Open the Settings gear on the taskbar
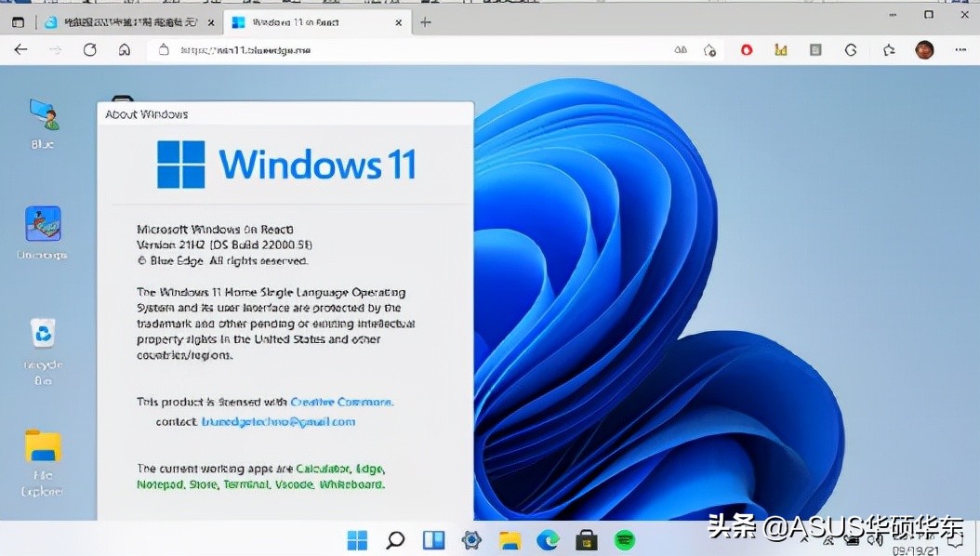The height and width of the screenshot is (556, 980). (x=471, y=539)
